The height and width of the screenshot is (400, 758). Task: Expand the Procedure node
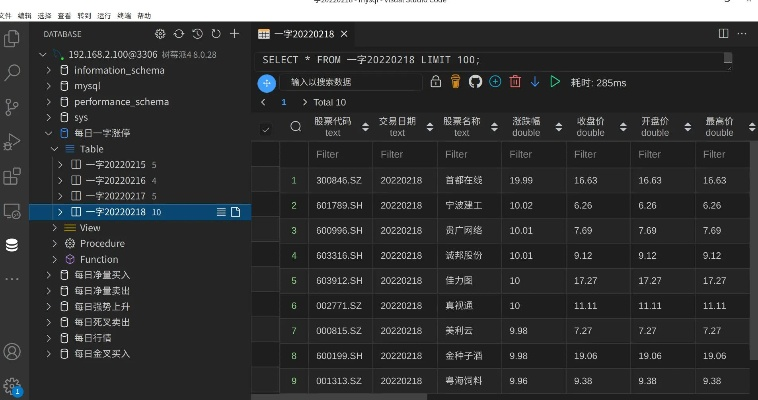coord(56,243)
